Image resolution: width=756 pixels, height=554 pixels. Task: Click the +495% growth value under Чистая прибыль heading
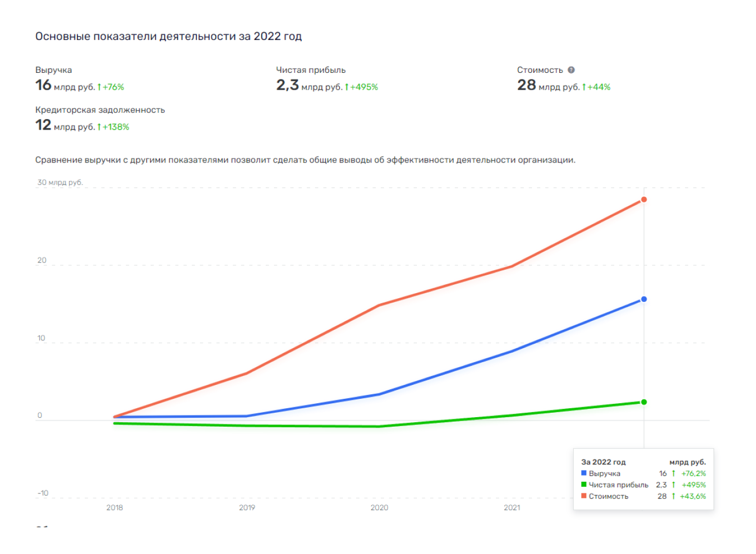tap(364, 87)
